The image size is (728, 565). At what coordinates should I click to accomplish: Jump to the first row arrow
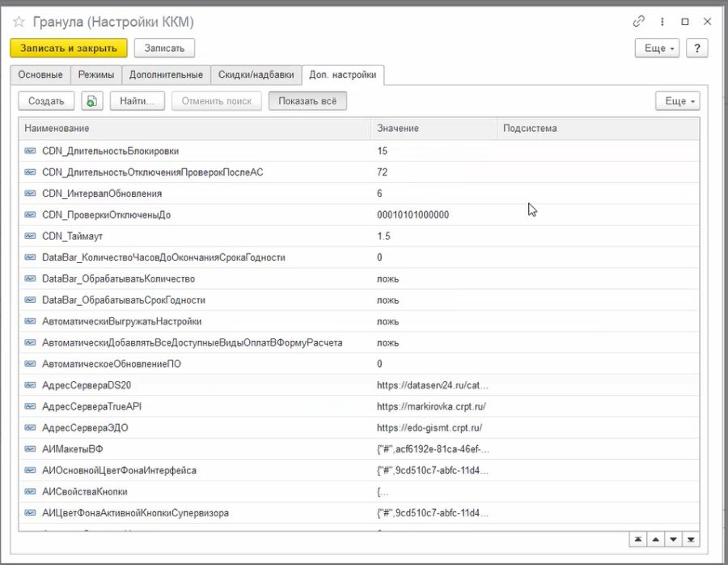[638, 539]
